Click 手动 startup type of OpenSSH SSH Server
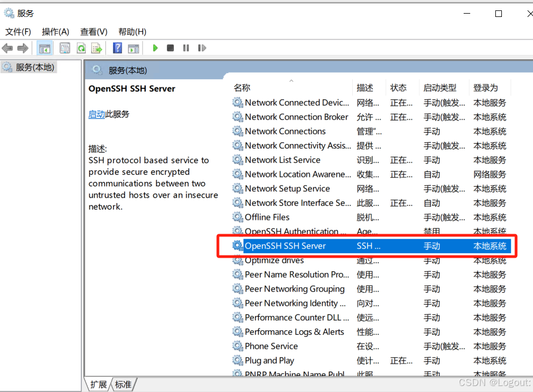The height and width of the screenshot is (392, 533). (432, 246)
